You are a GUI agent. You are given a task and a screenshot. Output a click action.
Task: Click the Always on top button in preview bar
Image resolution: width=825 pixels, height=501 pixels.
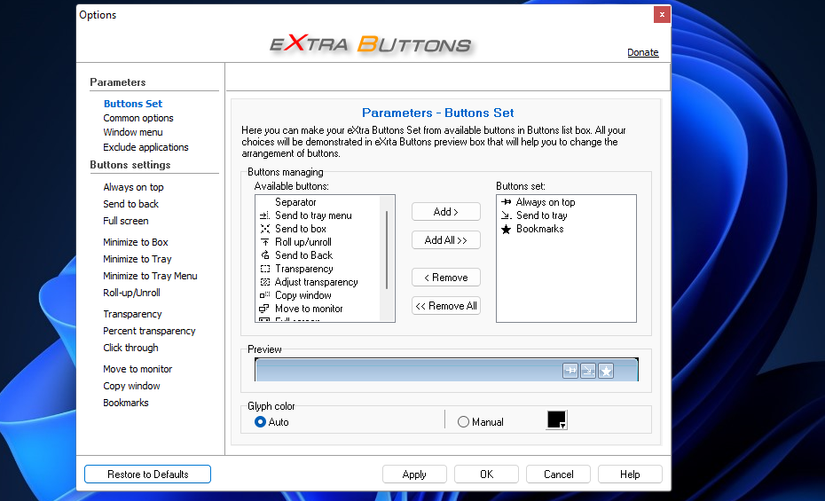click(x=570, y=371)
